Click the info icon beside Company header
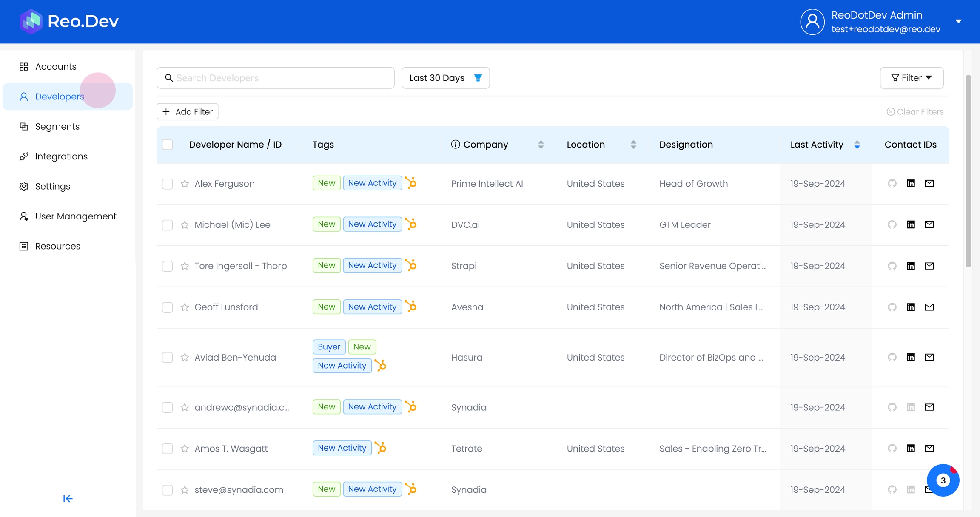980x517 pixels. pos(455,145)
